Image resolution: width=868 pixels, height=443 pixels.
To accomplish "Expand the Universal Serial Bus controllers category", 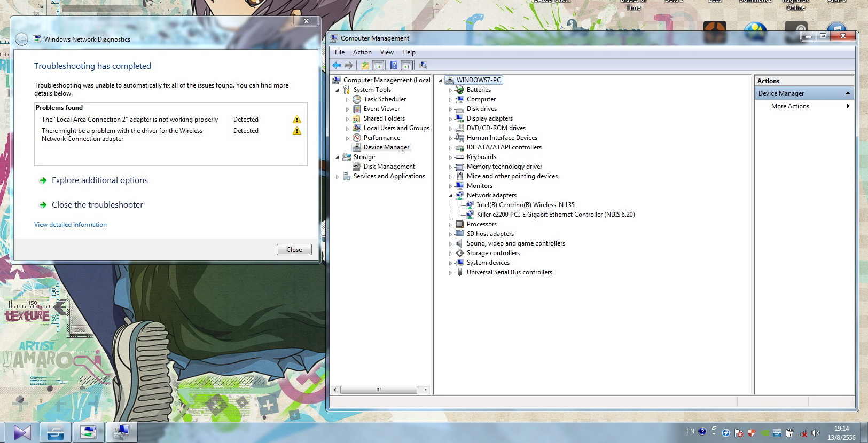I will pos(450,273).
